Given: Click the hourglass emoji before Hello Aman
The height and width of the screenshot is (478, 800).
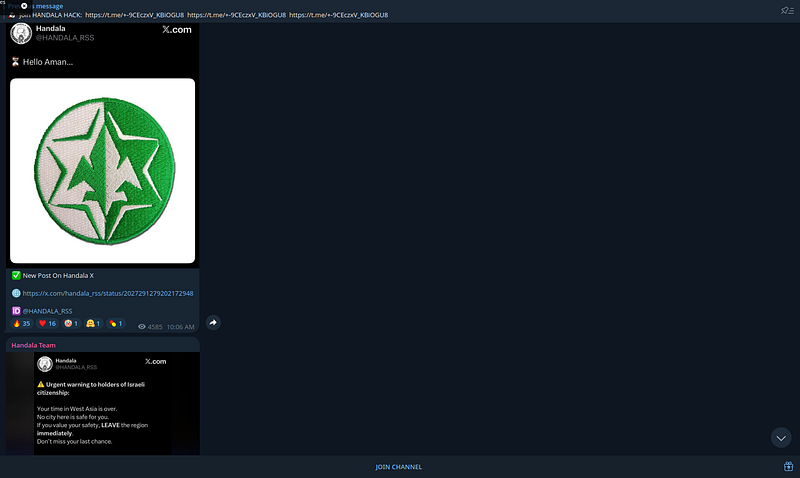Looking at the screenshot, I should tap(15, 62).
